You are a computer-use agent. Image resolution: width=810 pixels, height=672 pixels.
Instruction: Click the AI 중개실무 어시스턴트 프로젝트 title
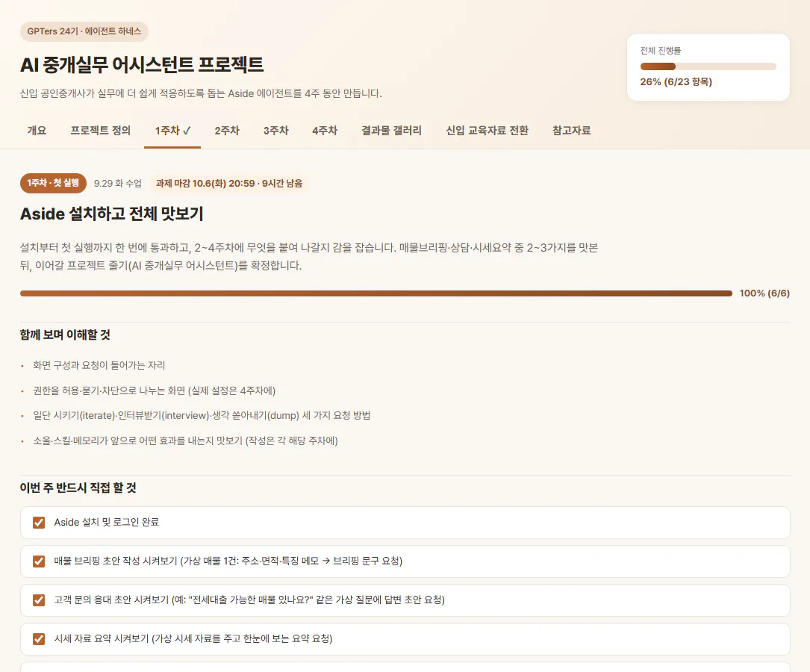pos(142,64)
